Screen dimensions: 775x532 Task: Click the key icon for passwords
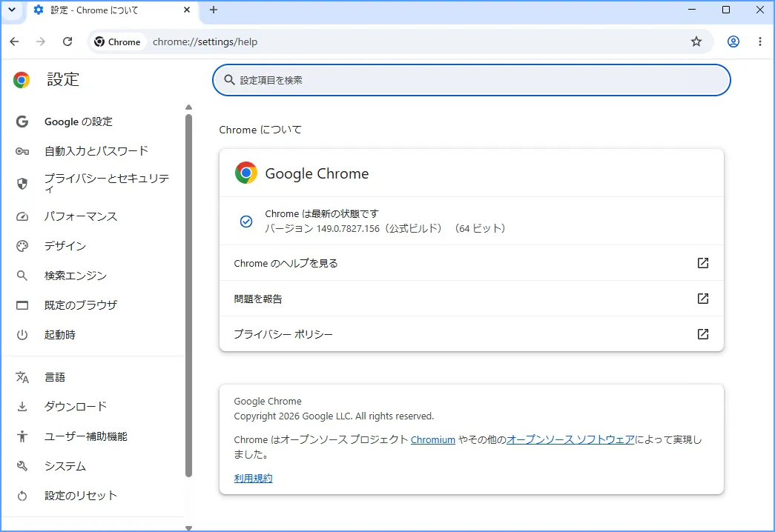[22, 151]
